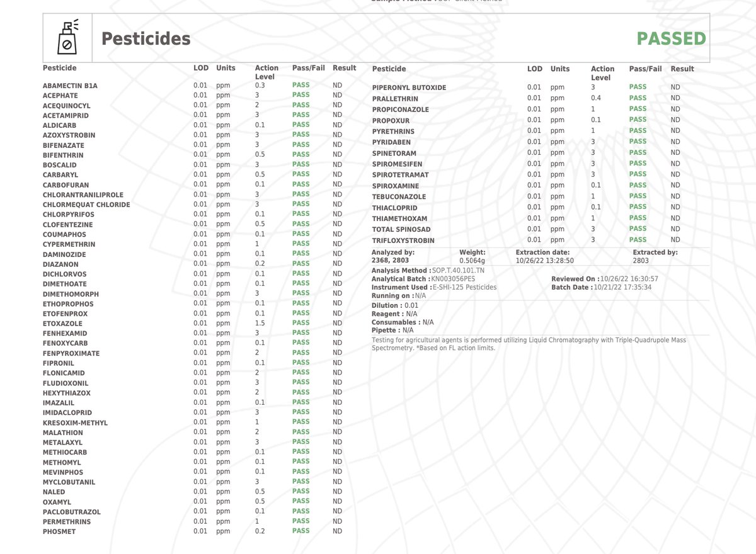Click PIPERONYL BUTOXIDE in right table
Viewport: 756px width, 554px height.
(x=409, y=88)
